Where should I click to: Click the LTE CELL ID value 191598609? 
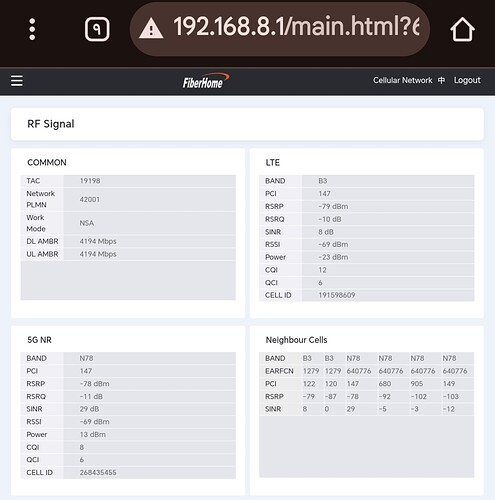[337, 295]
